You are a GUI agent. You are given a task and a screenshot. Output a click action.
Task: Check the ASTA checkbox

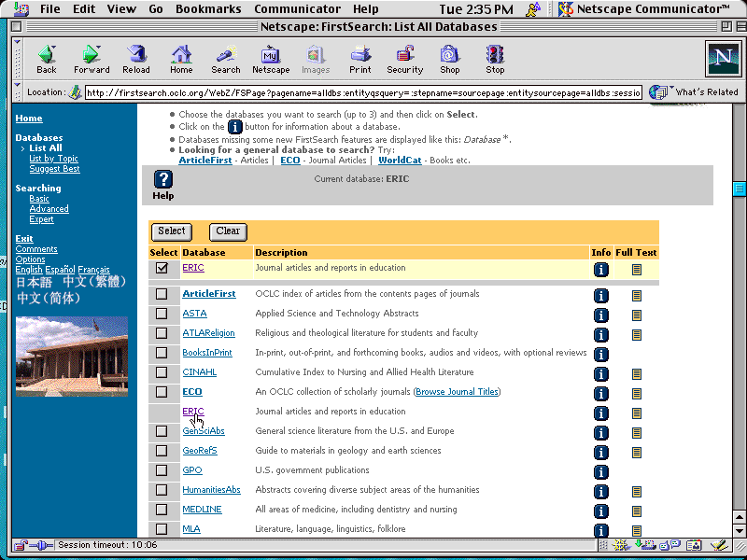pos(162,314)
